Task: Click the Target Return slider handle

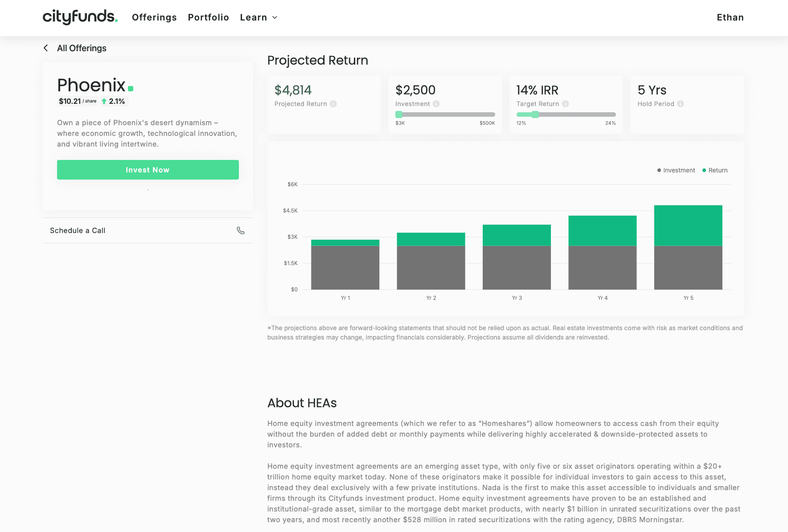Action: pos(535,115)
